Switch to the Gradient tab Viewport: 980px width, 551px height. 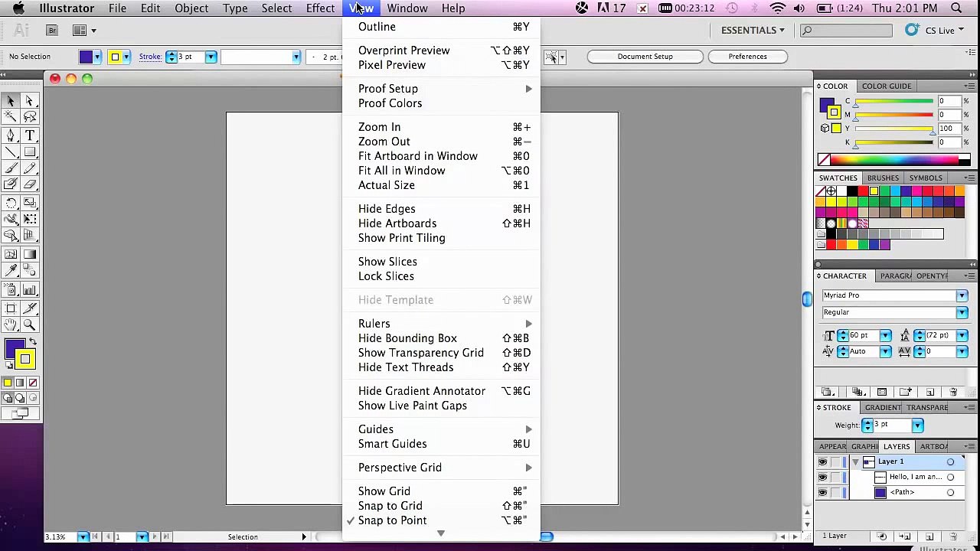(x=883, y=408)
